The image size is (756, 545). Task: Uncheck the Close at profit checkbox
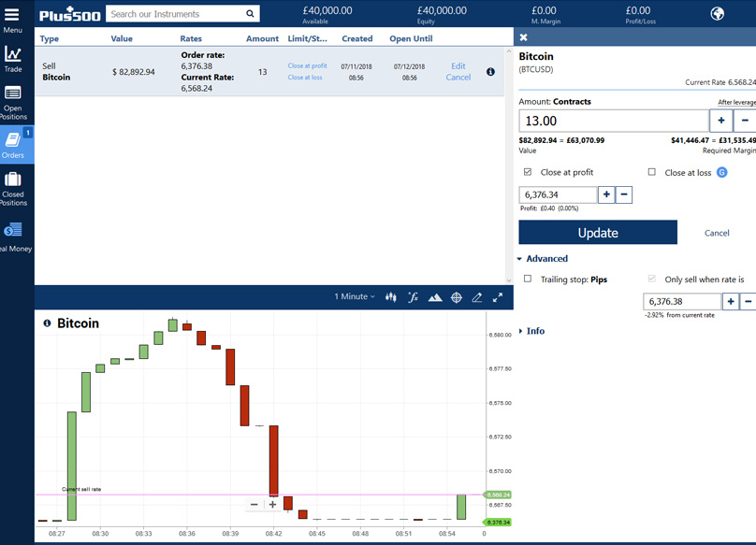pos(528,172)
